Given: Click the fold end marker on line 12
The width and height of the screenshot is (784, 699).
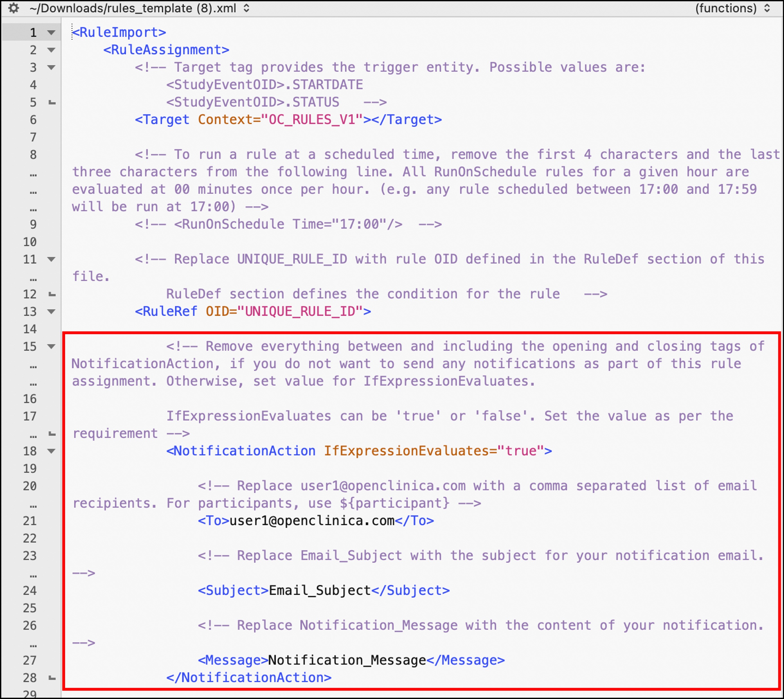Looking at the screenshot, I should point(52,294).
